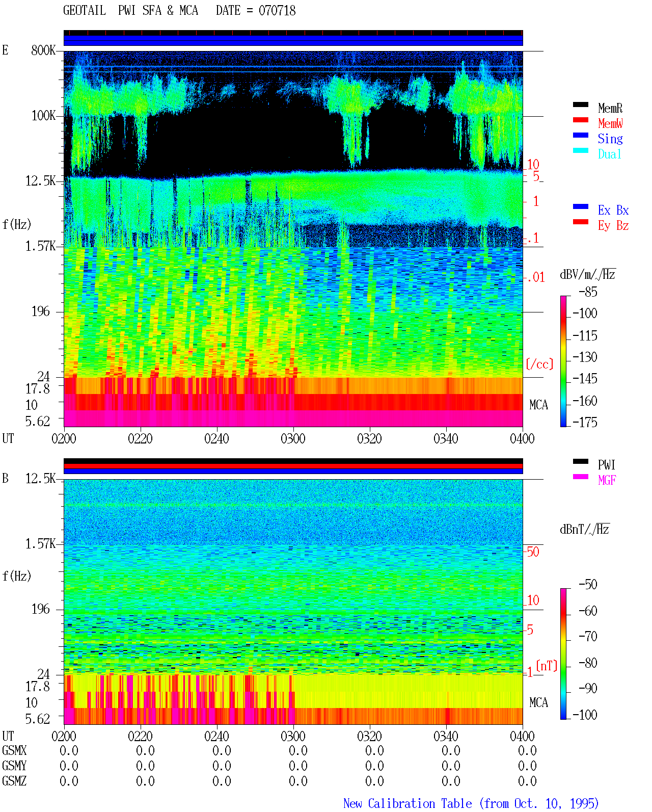This screenshot has width=652, height=812.
Task: Click the red Ey Bz legend swatch
Action: [x=581, y=222]
